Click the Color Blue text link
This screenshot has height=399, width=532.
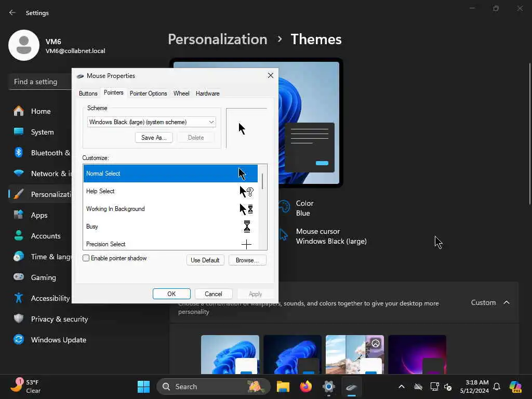click(304, 208)
